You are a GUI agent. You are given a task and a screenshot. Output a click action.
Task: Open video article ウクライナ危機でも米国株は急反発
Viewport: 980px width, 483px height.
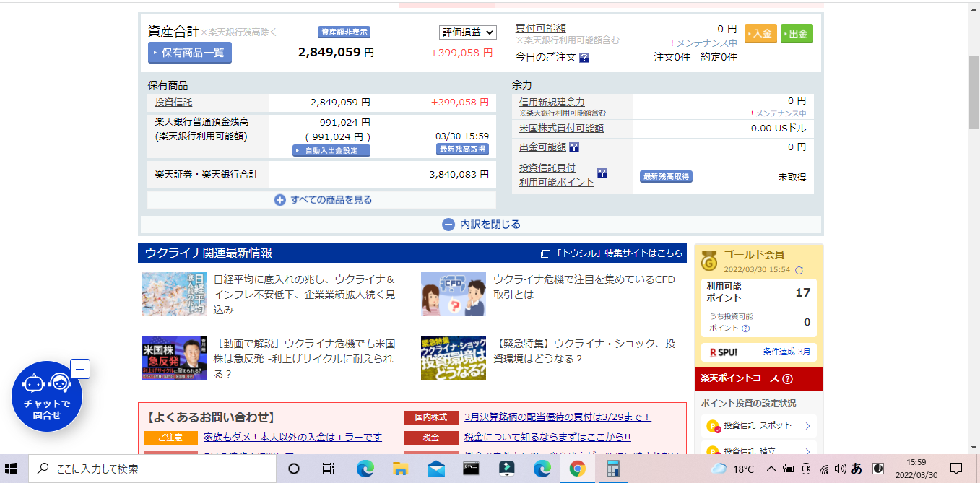click(304, 358)
